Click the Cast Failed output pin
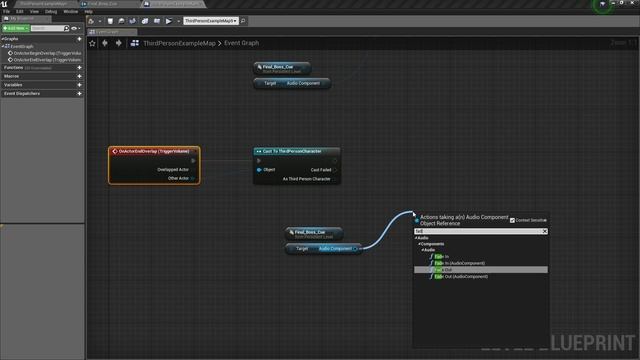The width and height of the screenshot is (640, 360). (335, 170)
